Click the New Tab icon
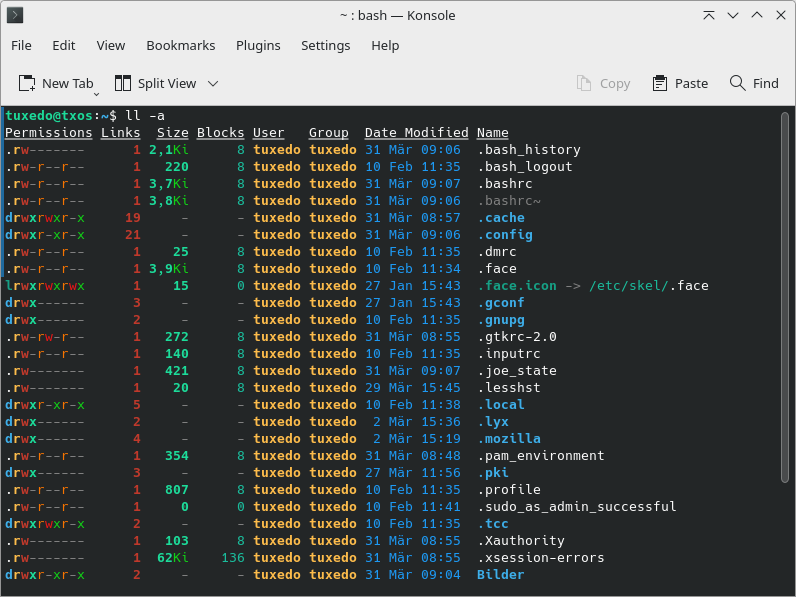Image resolution: width=796 pixels, height=597 pixels. point(27,83)
